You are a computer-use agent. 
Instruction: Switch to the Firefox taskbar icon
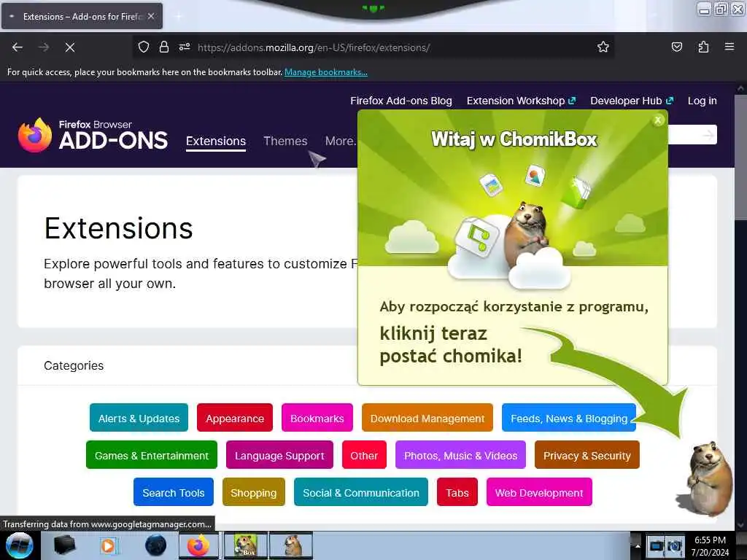(198, 545)
